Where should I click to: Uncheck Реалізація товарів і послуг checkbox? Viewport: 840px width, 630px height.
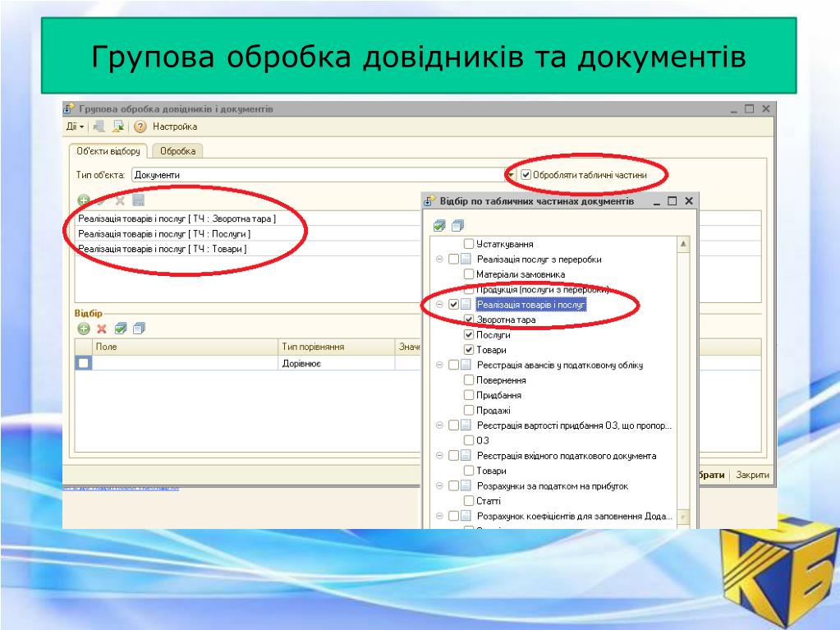tap(454, 304)
